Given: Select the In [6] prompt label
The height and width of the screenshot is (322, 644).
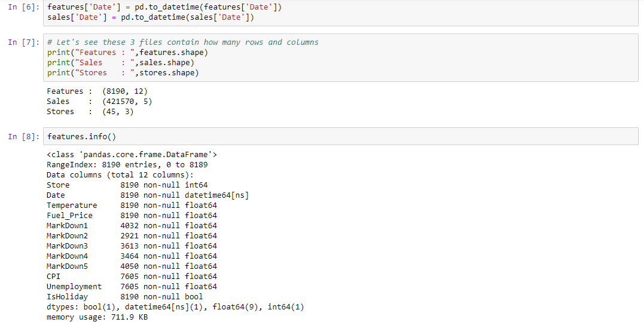Looking at the screenshot, I should click(x=23, y=7).
